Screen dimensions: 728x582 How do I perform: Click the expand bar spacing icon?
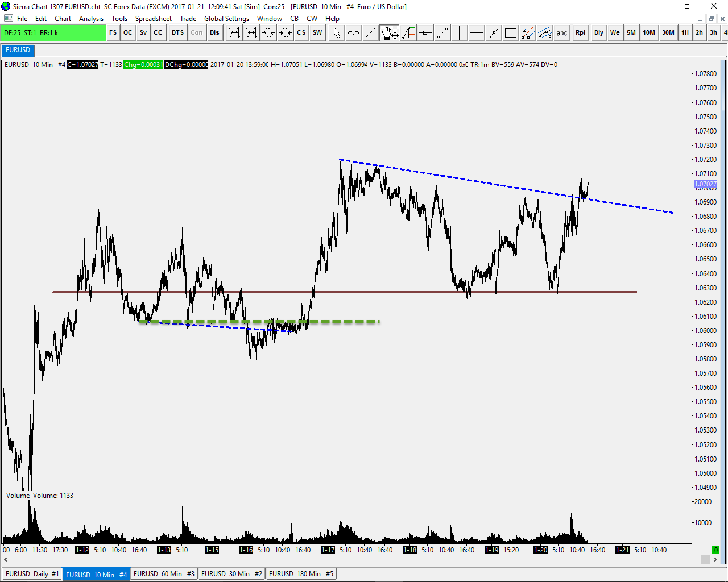click(x=234, y=33)
